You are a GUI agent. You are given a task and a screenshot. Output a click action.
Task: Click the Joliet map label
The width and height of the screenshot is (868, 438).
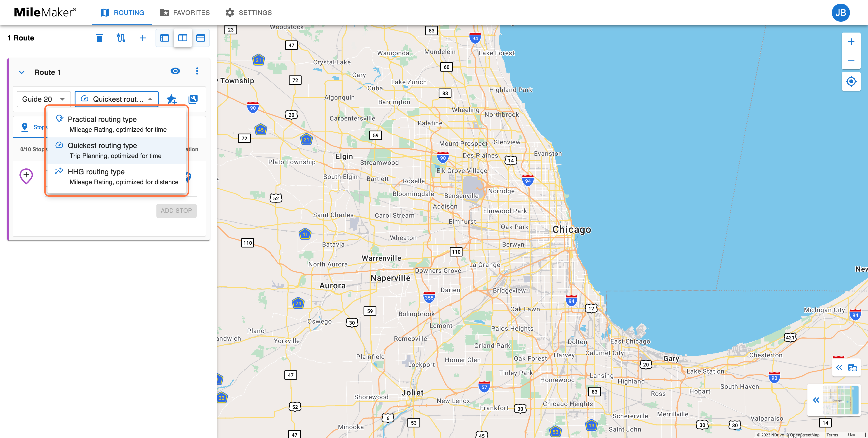tap(413, 393)
